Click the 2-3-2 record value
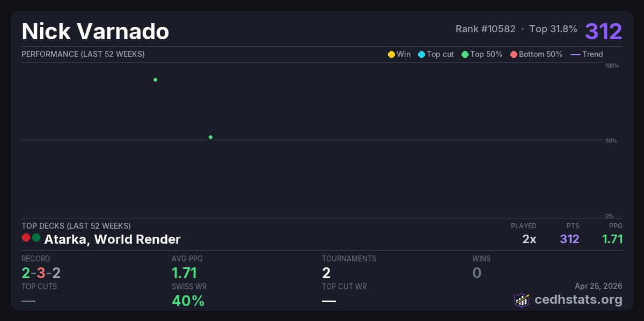Image resolution: width=644 pixels, height=321 pixels. (41, 273)
